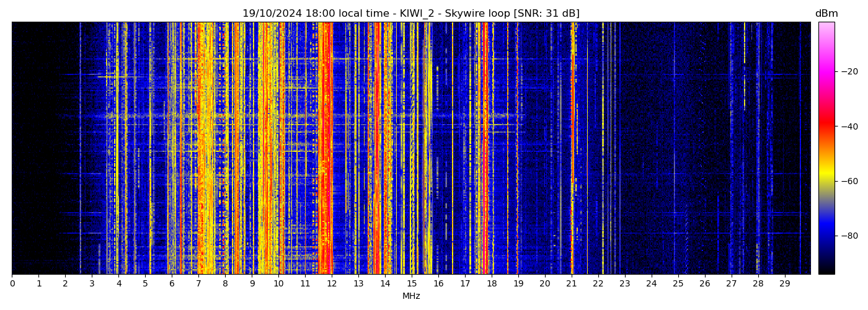Click the 7 MHz tick label
868x310 pixels.
coord(198,283)
